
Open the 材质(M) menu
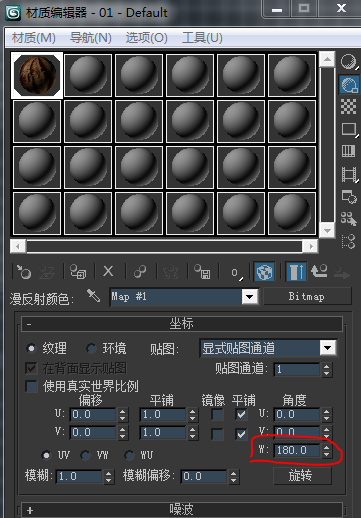34,38
